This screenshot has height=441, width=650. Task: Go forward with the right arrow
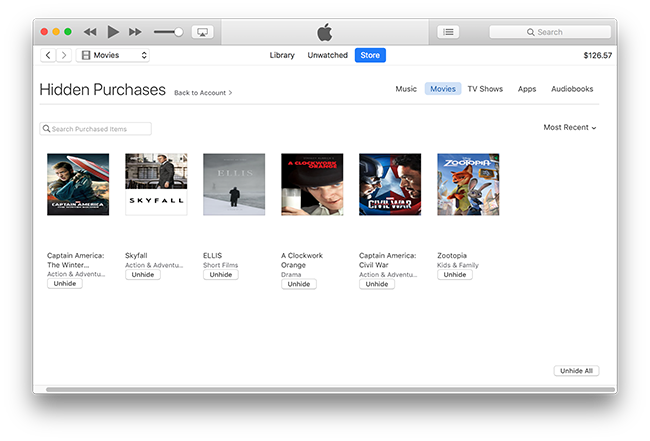click(64, 55)
